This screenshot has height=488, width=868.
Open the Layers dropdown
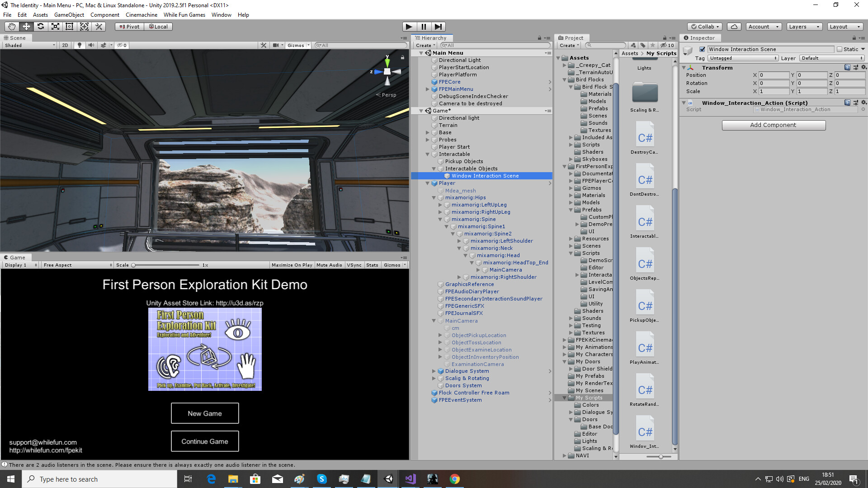pos(804,27)
